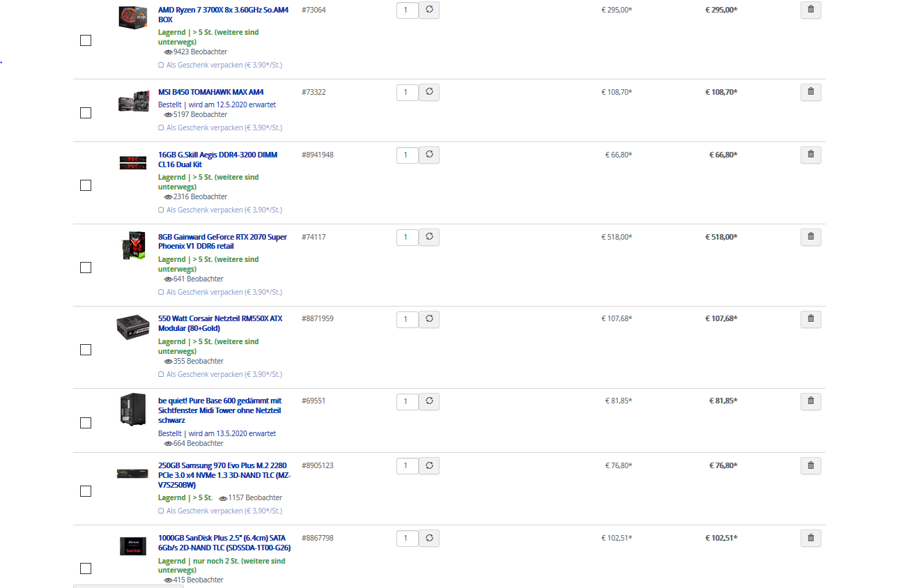Delete Samsung 970 Evo Plus via trash icon
Screen dimensions: 919x588
pyautogui.click(x=810, y=465)
